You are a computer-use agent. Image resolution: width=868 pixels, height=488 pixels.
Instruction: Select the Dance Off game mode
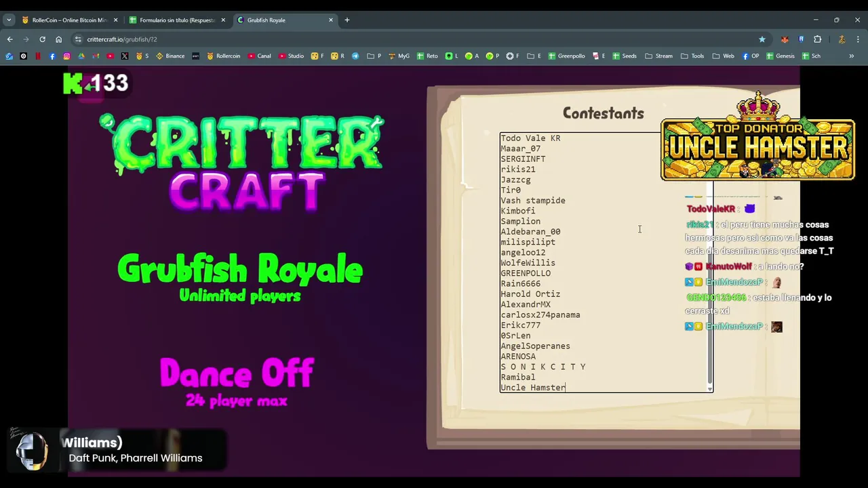click(237, 382)
